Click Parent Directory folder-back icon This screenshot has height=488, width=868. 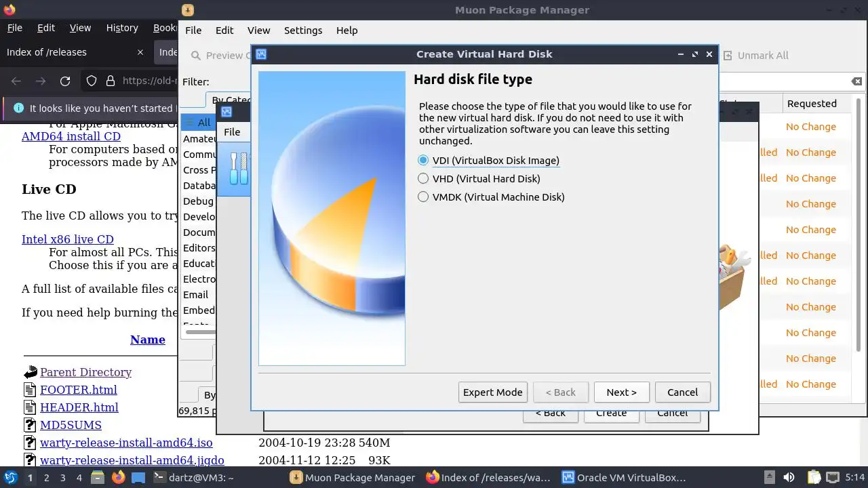click(30, 372)
